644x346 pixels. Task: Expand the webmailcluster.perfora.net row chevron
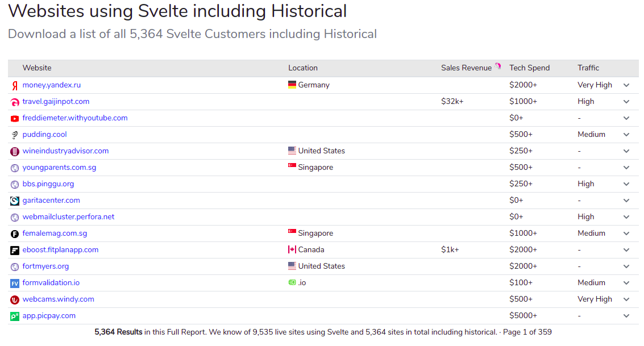[626, 217]
